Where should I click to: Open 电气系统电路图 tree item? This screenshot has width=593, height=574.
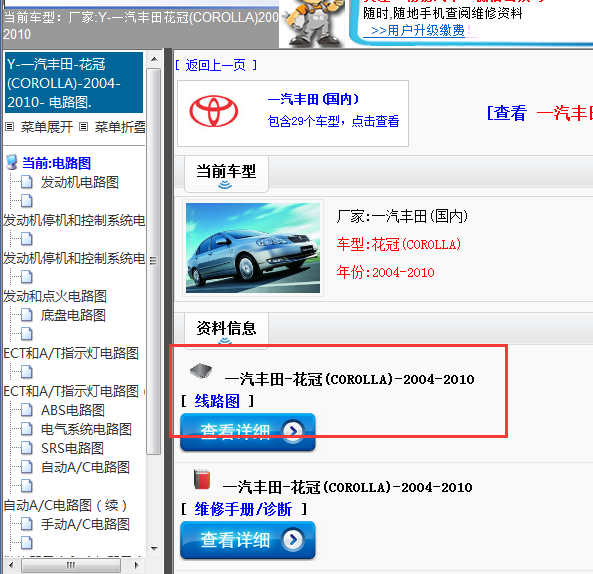(86, 429)
